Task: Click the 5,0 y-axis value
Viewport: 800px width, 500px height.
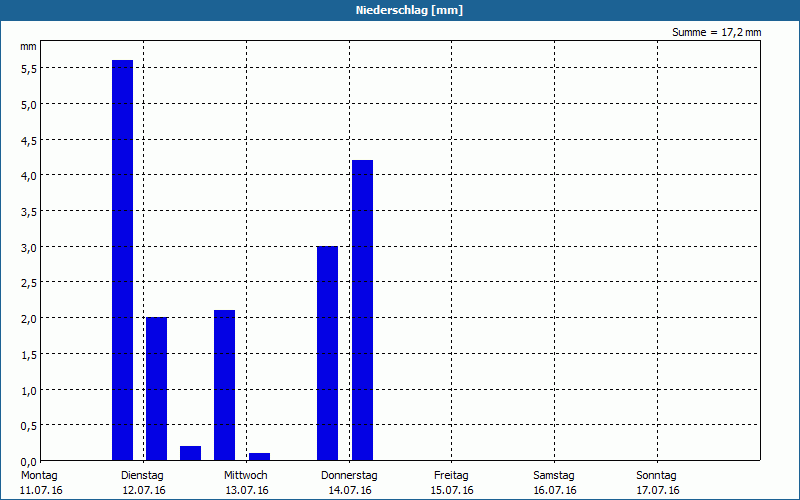Action: click(29, 105)
